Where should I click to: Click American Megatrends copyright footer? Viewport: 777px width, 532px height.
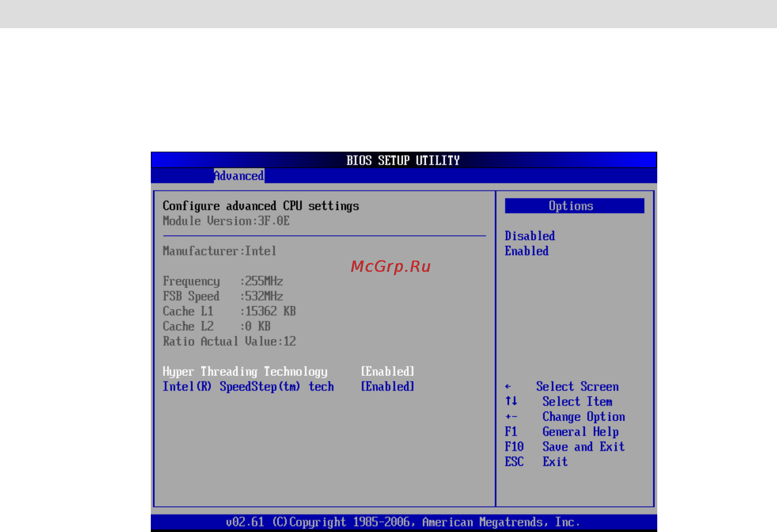[x=403, y=522]
